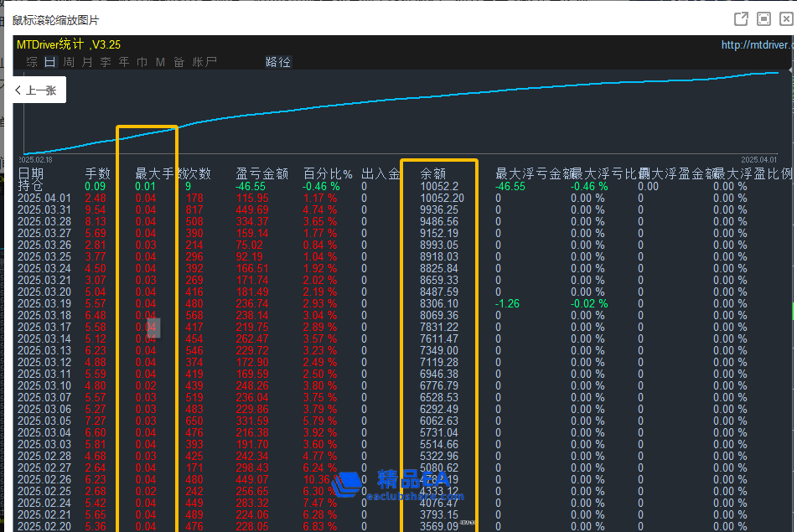Select the 年 yearly tab

pos(124,62)
